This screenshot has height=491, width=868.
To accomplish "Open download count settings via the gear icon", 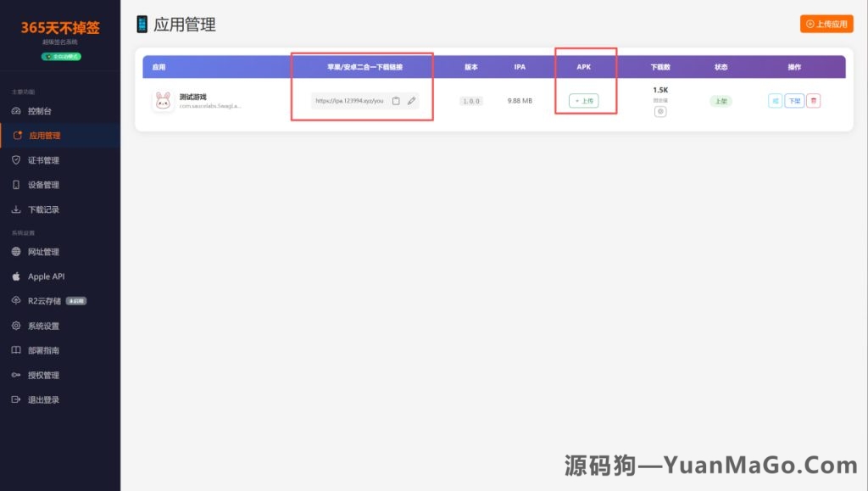I will tap(660, 111).
